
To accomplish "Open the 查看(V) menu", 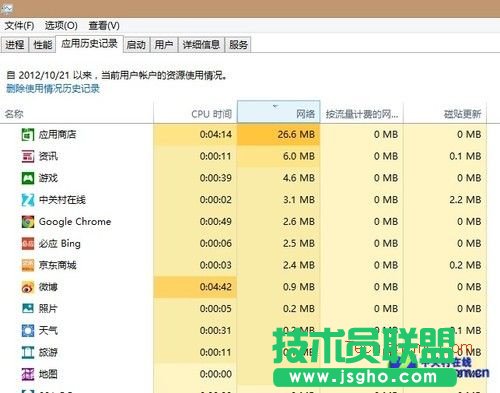I will click(104, 26).
